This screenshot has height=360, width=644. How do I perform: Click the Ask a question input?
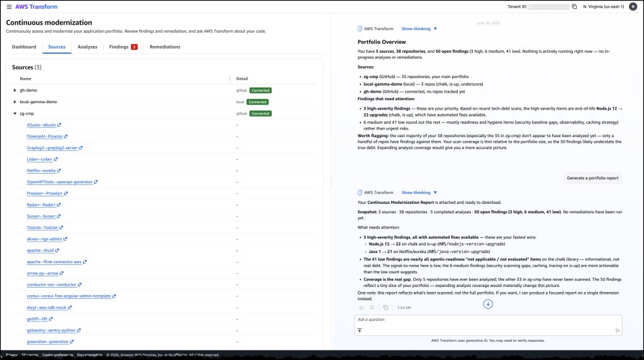(488, 320)
